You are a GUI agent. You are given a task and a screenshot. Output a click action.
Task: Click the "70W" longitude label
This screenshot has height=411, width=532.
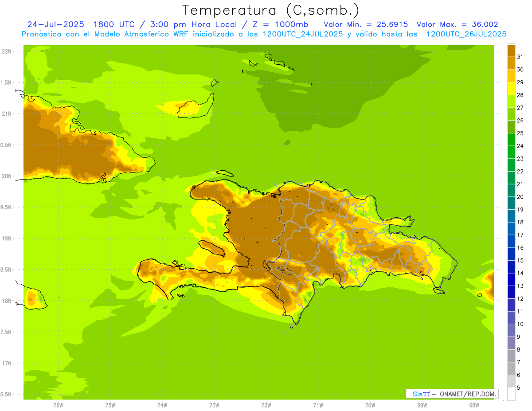point(370,405)
